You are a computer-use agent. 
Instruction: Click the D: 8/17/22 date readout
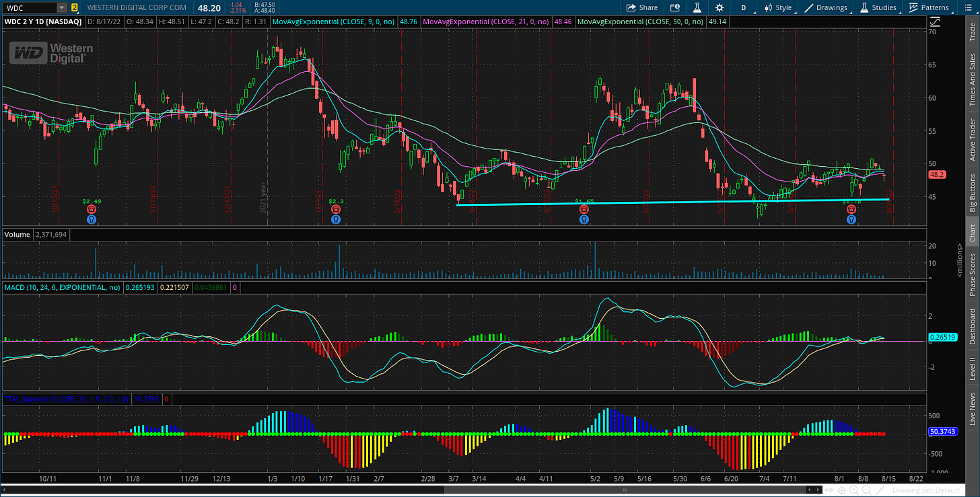(103, 22)
